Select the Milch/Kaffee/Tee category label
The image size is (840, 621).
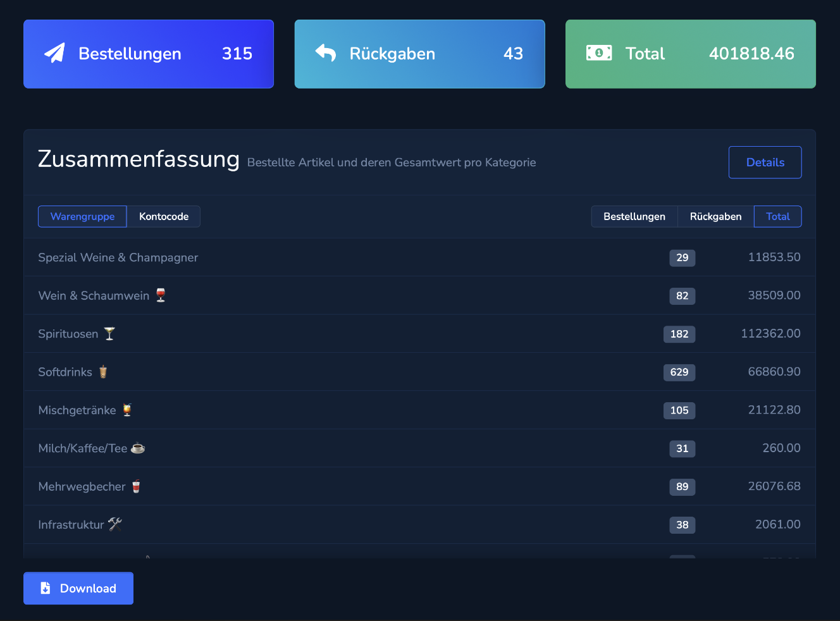coord(83,448)
